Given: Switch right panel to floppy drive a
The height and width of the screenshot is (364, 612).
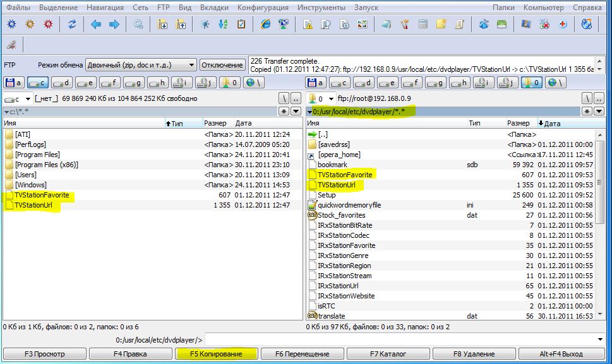Looking at the screenshot, I should coord(316,83).
